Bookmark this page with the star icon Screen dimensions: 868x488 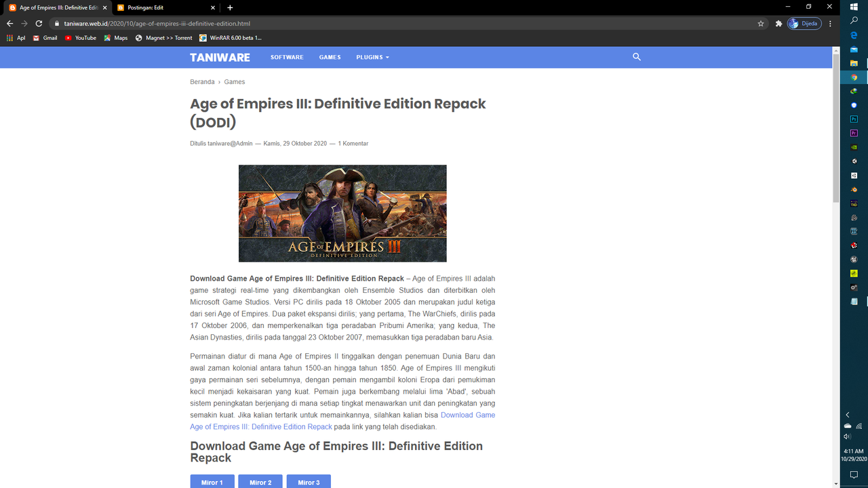761,24
